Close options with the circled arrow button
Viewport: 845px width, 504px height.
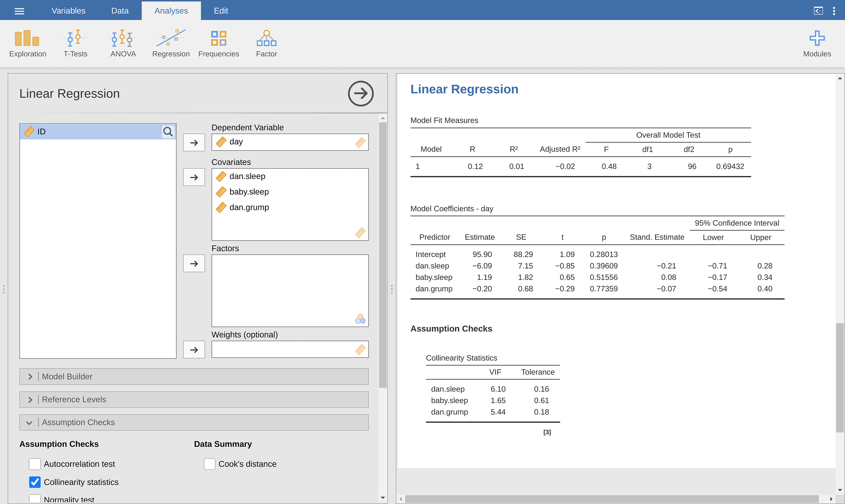tap(361, 93)
